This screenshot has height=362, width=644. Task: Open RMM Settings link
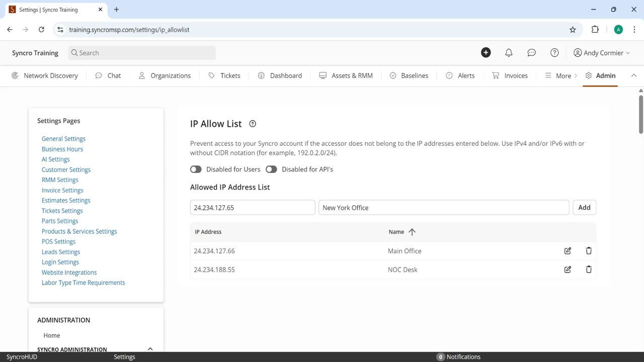[60, 180]
